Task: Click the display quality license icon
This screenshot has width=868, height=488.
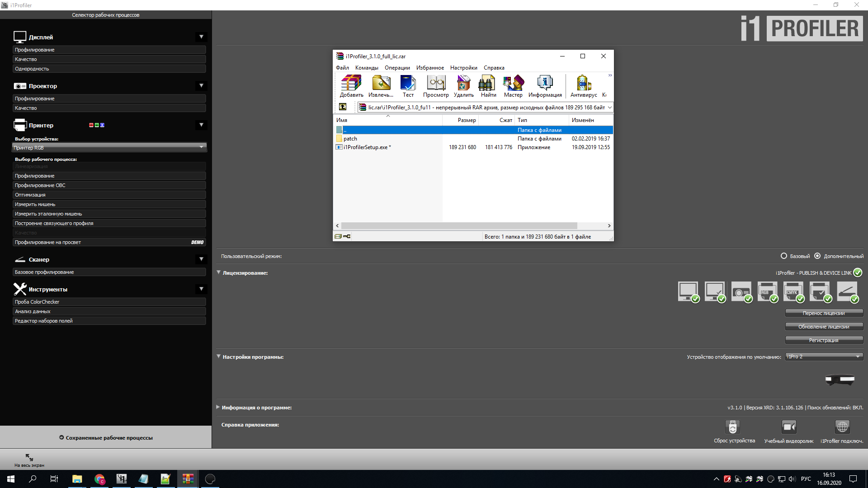Action: click(715, 292)
